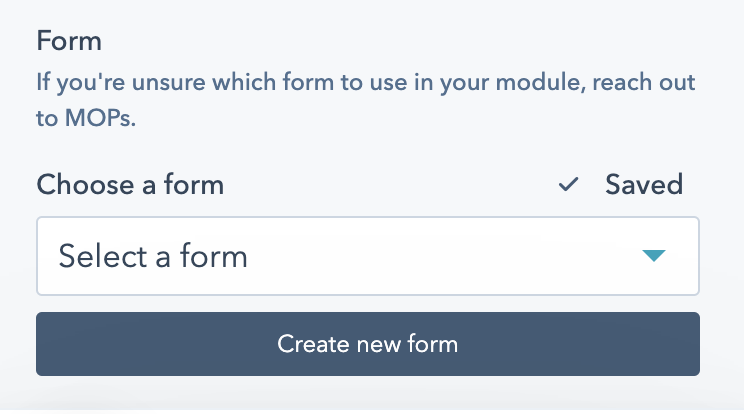Click 'If you're unsure which form' text
The image size is (744, 414).
point(200,80)
